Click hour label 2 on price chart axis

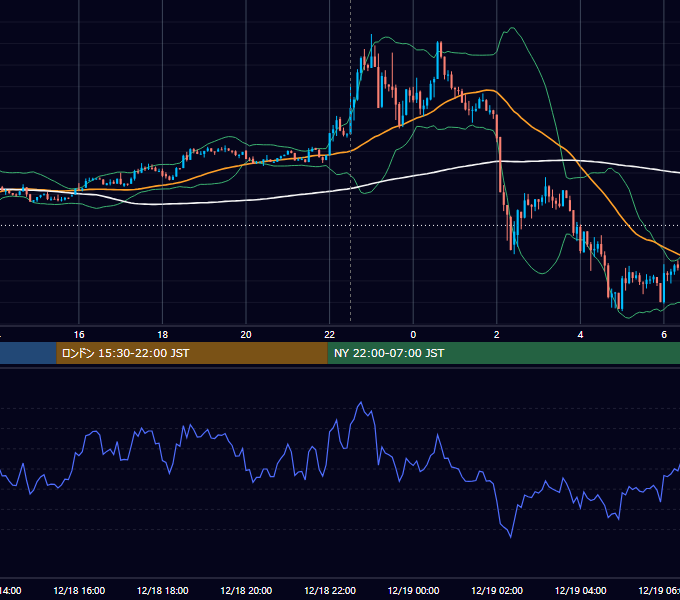(497, 335)
